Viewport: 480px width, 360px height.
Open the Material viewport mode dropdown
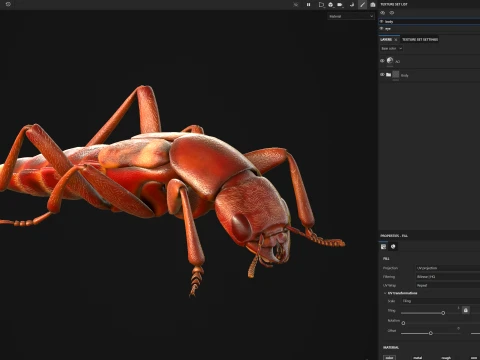click(351, 16)
